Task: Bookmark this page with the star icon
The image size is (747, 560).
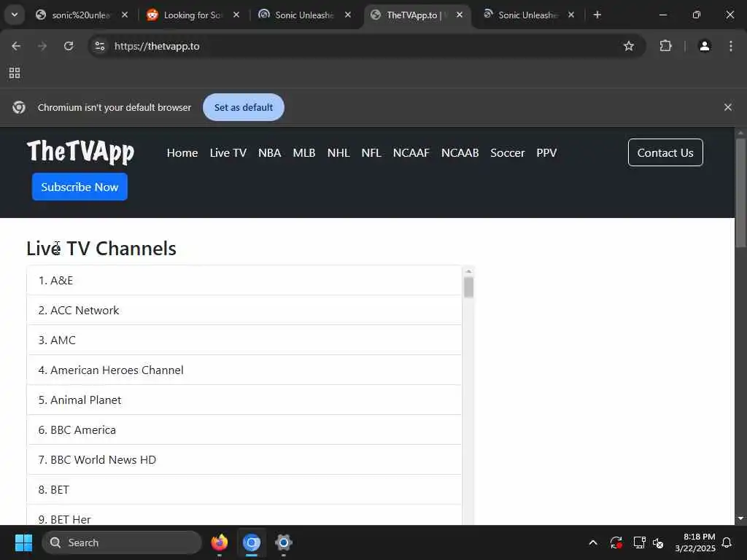Action: pos(629,46)
